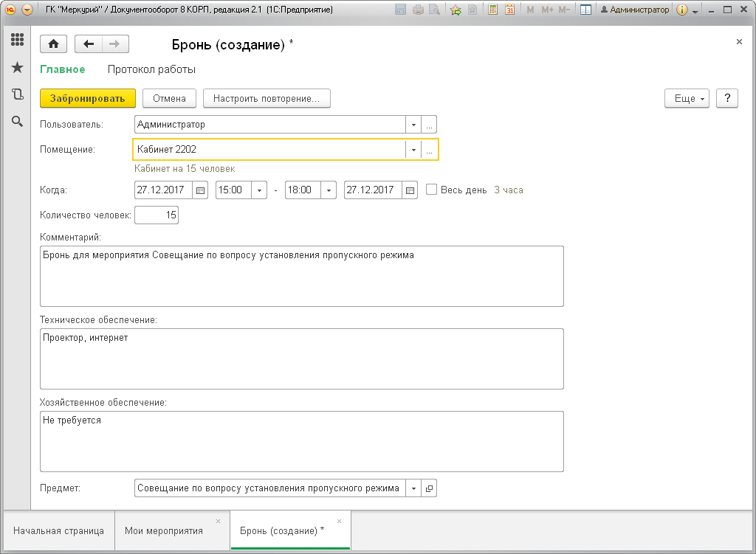
Task: Click into the Количество человек field
Action: (x=157, y=215)
